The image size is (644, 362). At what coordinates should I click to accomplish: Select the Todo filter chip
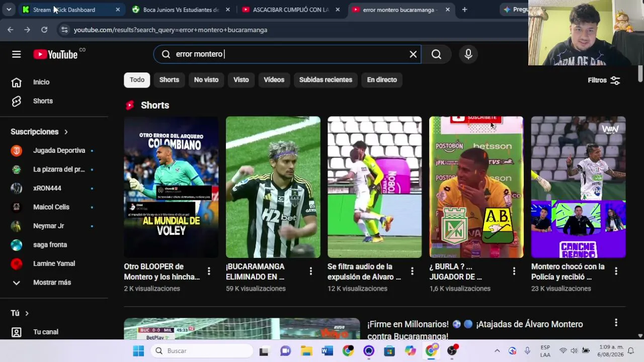[137, 80]
